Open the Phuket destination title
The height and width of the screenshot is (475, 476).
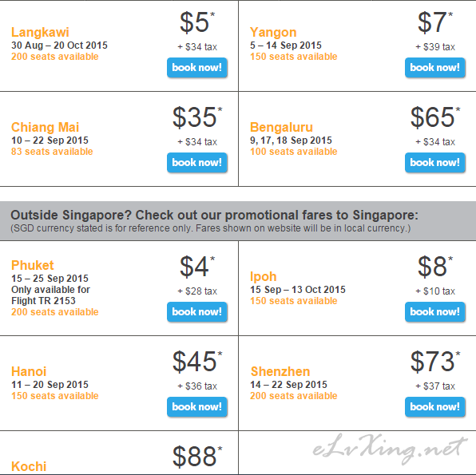[x=33, y=265]
